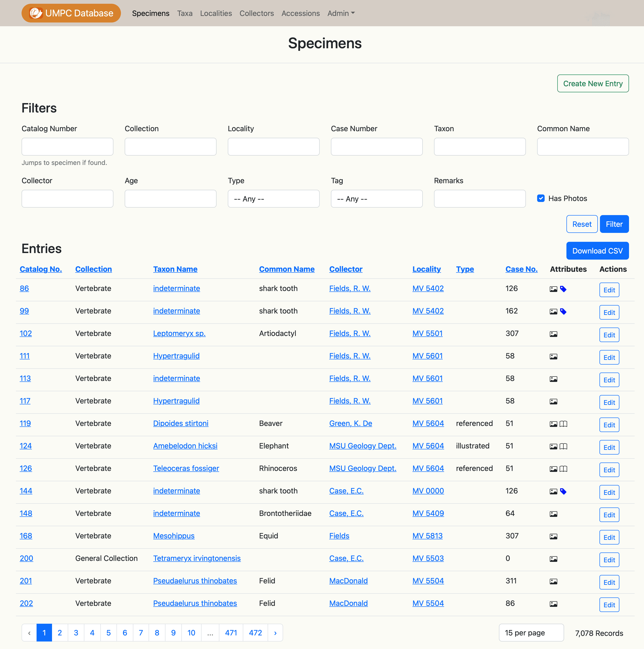
Task: Click the photo icon in row 148
Action: tap(553, 514)
